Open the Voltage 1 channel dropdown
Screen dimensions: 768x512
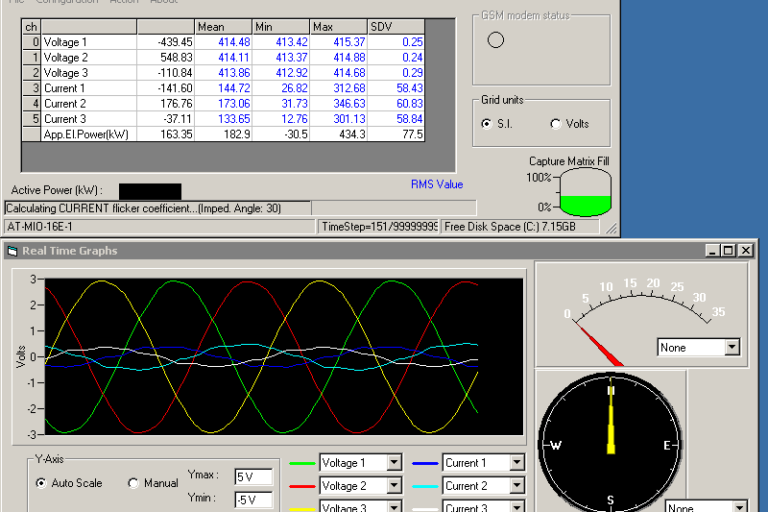pyautogui.click(x=393, y=462)
